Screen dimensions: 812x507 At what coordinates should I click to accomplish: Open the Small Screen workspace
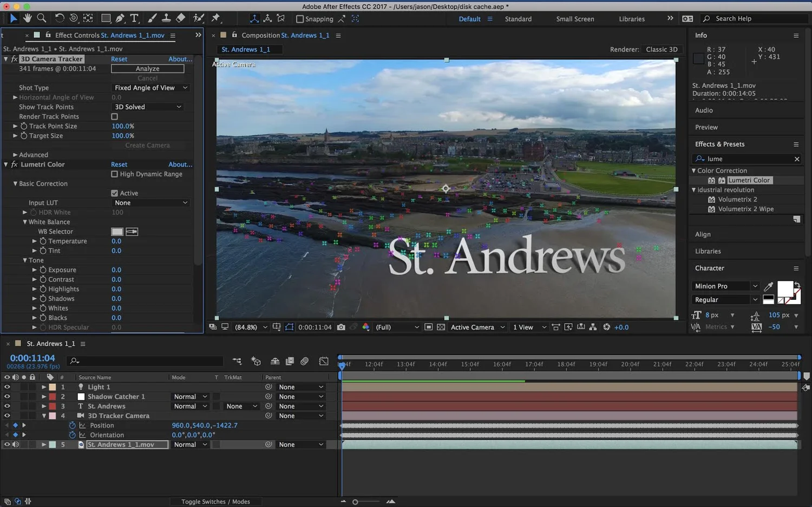point(574,18)
